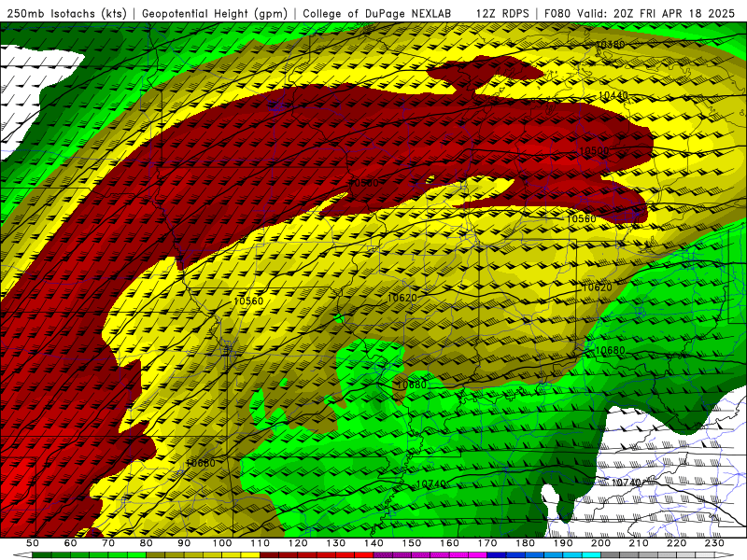This screenshot has width=747, height=560.
Task: Click the 160 value on the colorbar scale
Action: (x=449, y=543)
